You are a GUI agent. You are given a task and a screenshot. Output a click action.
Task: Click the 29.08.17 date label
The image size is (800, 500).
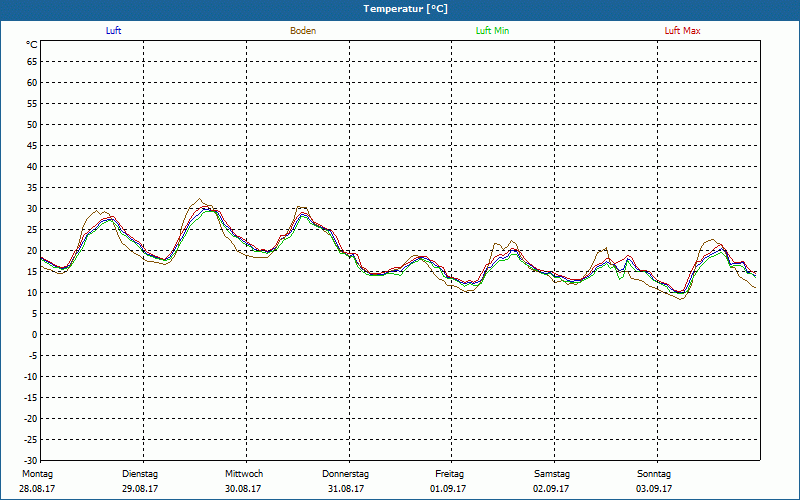pos(140,489)
